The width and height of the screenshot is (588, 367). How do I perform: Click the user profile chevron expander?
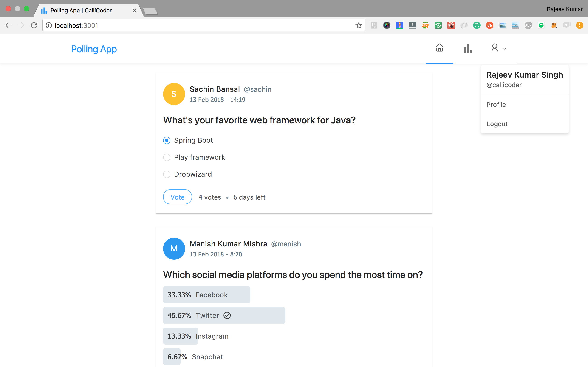[504, 49]
